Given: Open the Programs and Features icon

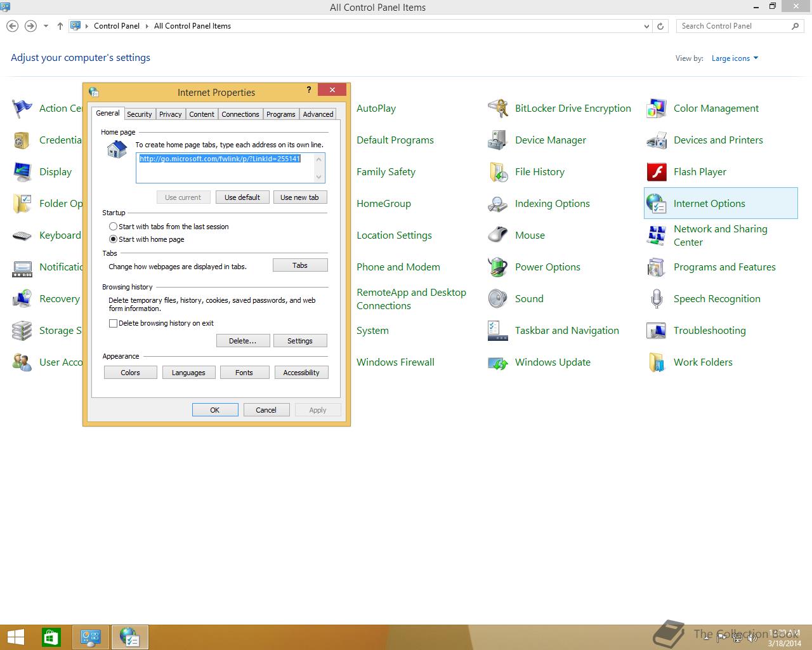Looking at the screenshot, I should pyautogui.click(x=657, y=267).
